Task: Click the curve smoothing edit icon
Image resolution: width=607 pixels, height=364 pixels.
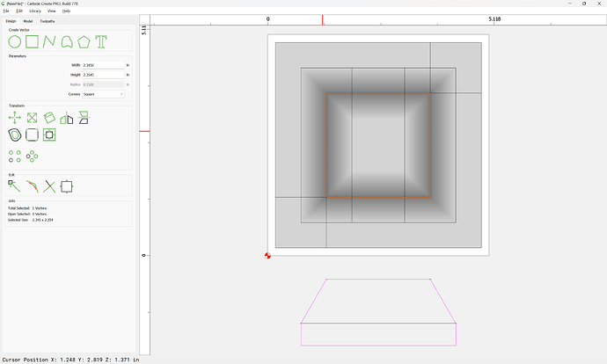Action: coord(33,186)
